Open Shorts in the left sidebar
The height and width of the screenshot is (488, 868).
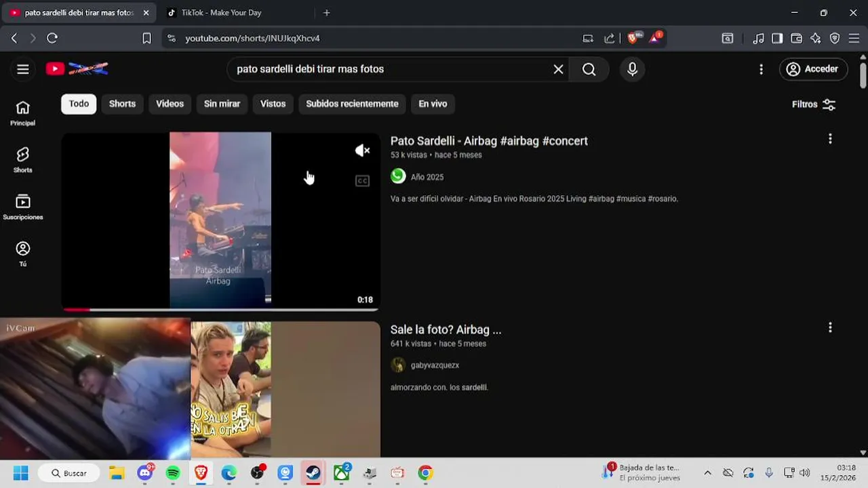coord(23,160)
